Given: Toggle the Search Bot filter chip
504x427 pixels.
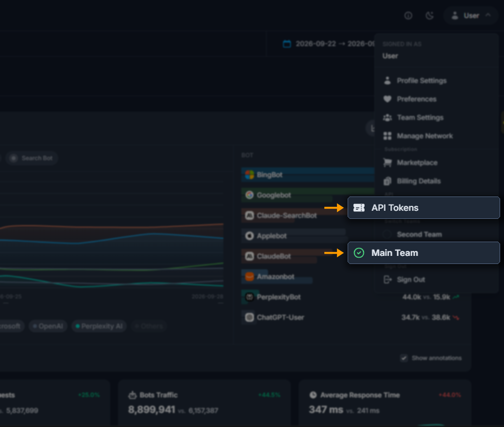Looking at the screenshot, I should pyautogui.click(x=32, y=158).
